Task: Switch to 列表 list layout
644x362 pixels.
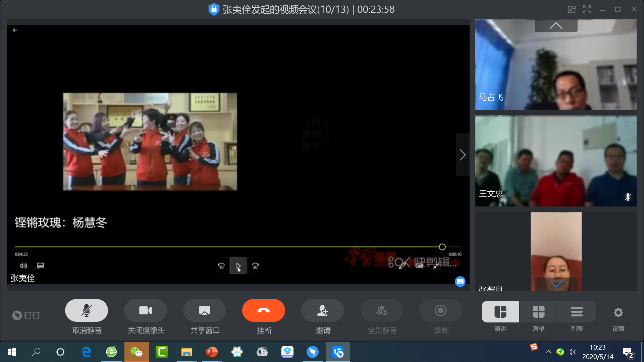Action: 577,312
